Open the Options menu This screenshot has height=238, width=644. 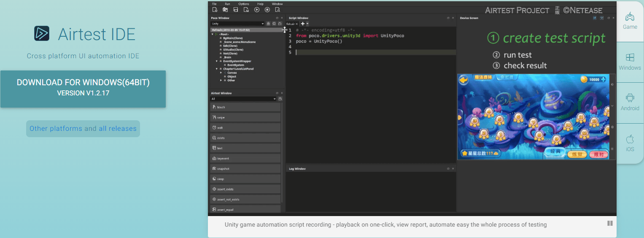click(243, 4)
